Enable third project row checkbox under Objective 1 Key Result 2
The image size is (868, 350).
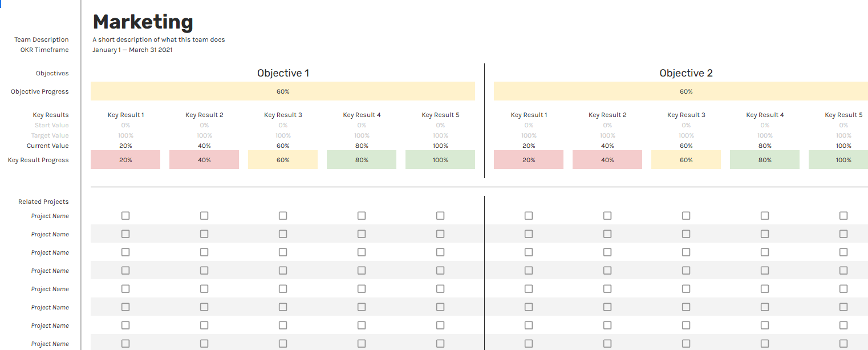pos(204,252)
